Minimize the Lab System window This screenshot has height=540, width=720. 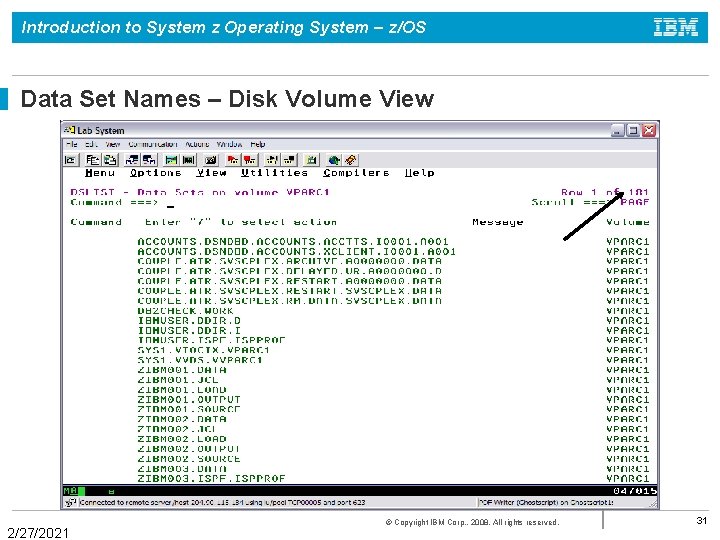point(618,130)
